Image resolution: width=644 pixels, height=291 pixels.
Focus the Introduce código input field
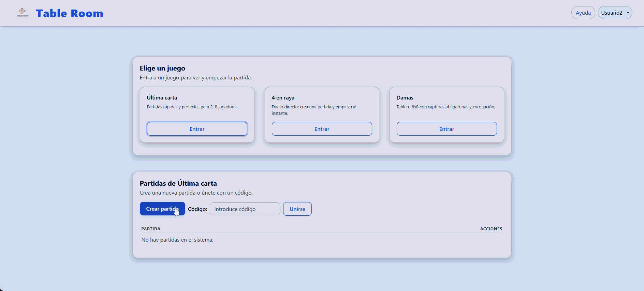[x=245, y=209]
